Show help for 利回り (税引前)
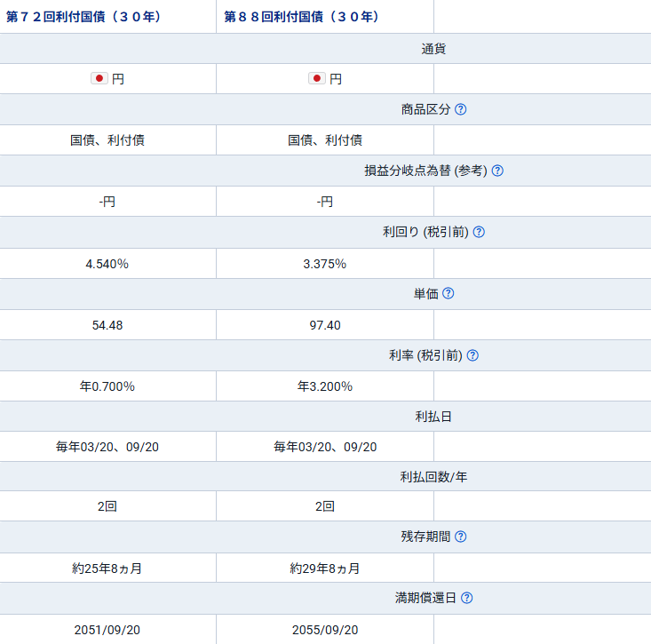This screenshot has height=644, width=651. (479, 232)
